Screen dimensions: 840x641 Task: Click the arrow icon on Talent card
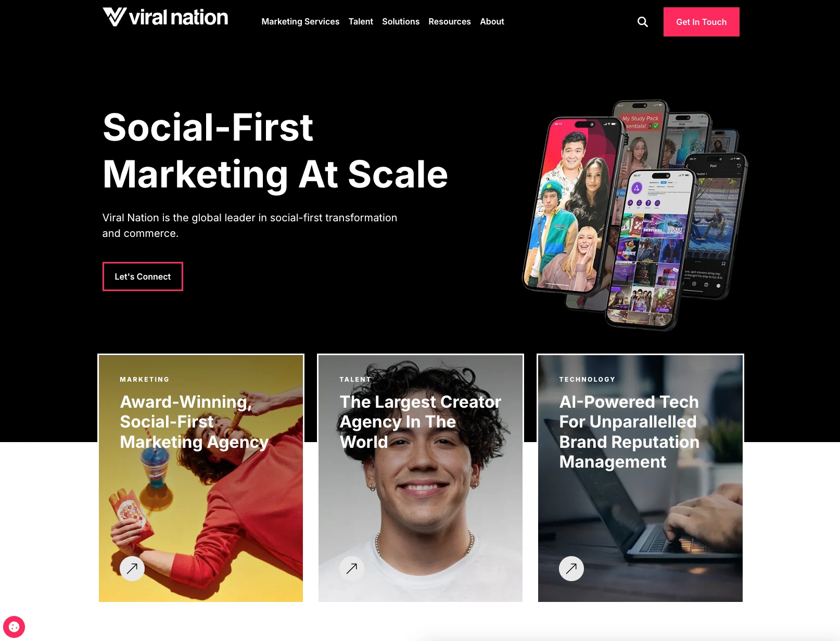coord(352,569)
